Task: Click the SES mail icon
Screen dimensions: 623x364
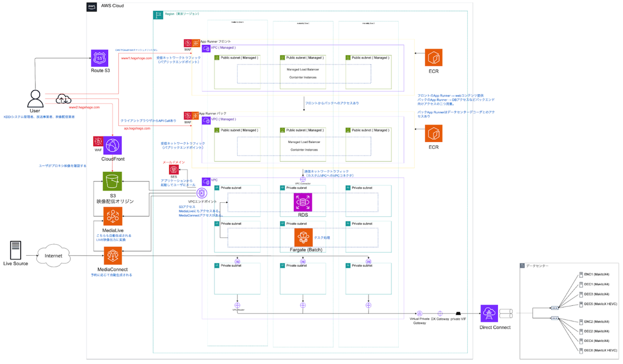Action: coord(174,170)
